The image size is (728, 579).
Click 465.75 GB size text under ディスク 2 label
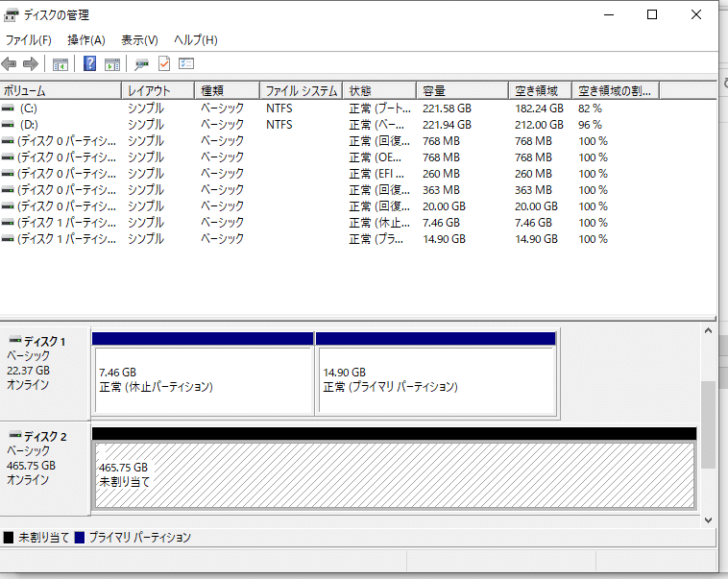pyautogui.click(x=31, y=466)
